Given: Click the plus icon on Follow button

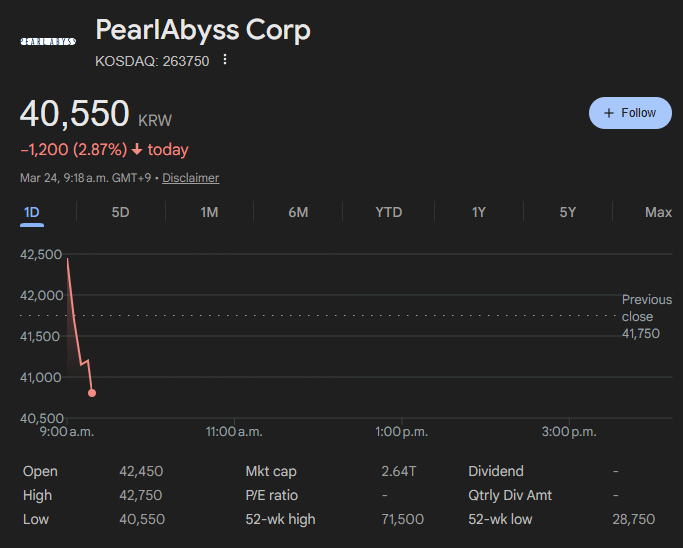Looking at the screenshot, I should tap(609, 113).
